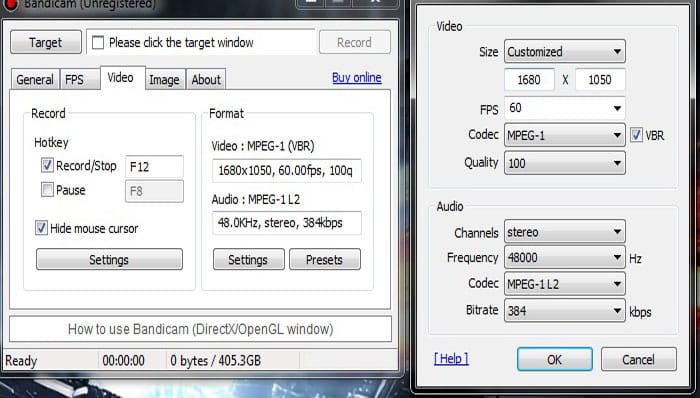700x398 pixels.
Task: Follow the Buy online link
Action: coord(357,78)
